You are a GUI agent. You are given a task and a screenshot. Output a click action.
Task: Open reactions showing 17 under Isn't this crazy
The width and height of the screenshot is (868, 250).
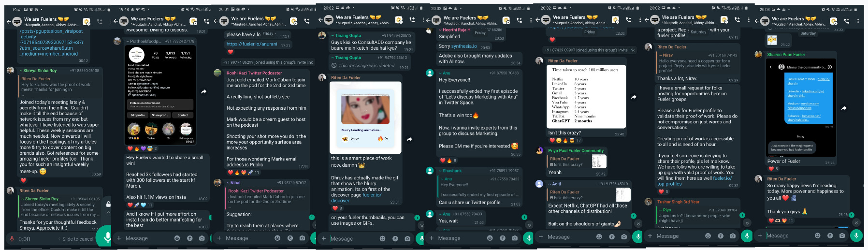[565, 140]
